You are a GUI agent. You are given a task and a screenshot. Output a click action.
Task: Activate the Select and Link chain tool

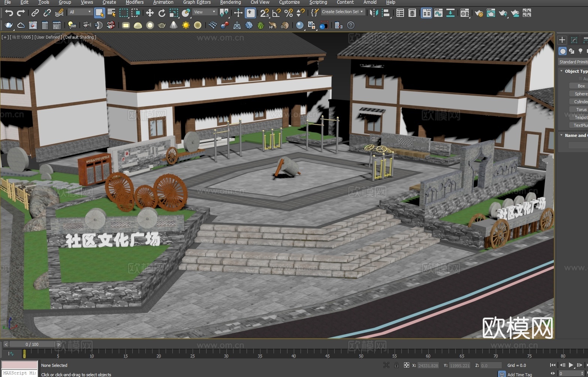tap(35, 13)
